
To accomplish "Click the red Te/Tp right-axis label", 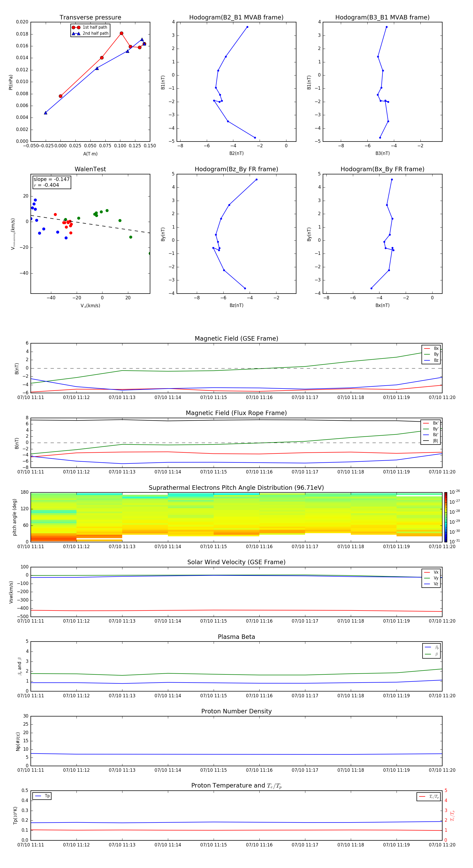I will (453, 815).
